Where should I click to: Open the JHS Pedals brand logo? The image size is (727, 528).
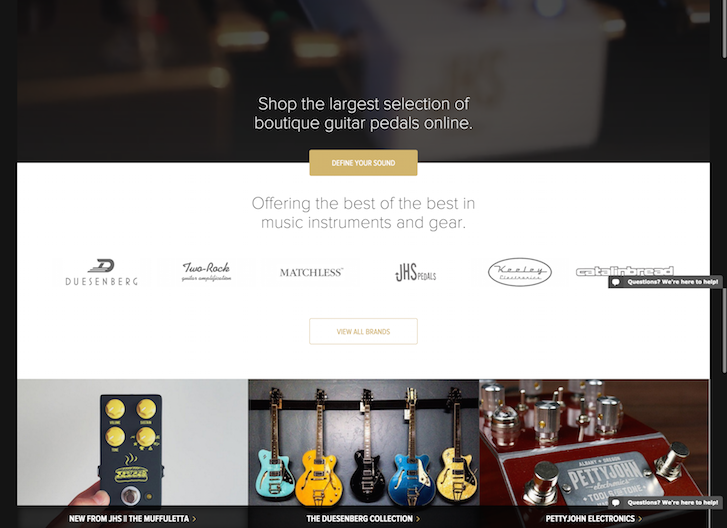click(x=415, y=273)
